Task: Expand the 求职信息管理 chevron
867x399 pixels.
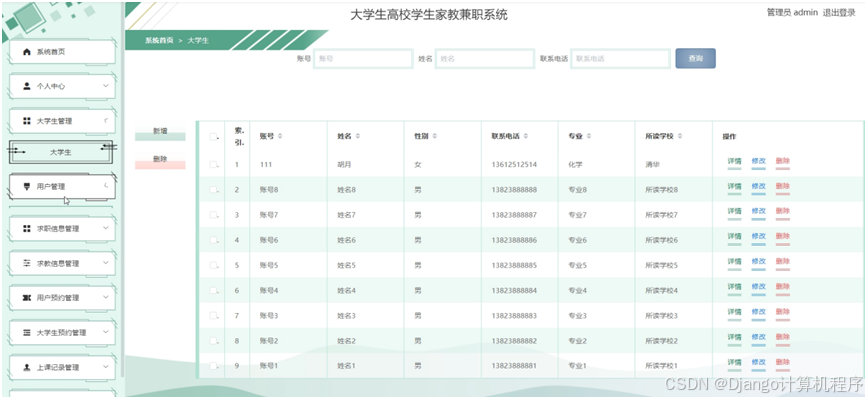Action: [106, 228]
